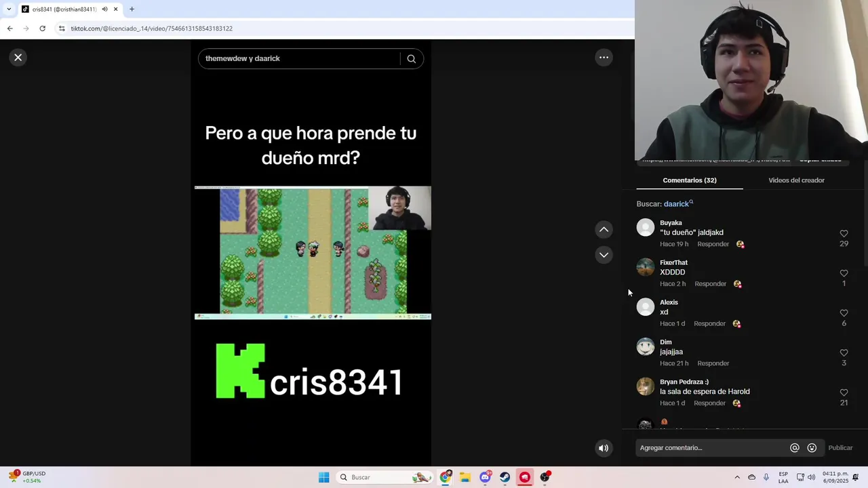Click the video player area
Viewport: 868px width, 488px height.
click(311, 252)
